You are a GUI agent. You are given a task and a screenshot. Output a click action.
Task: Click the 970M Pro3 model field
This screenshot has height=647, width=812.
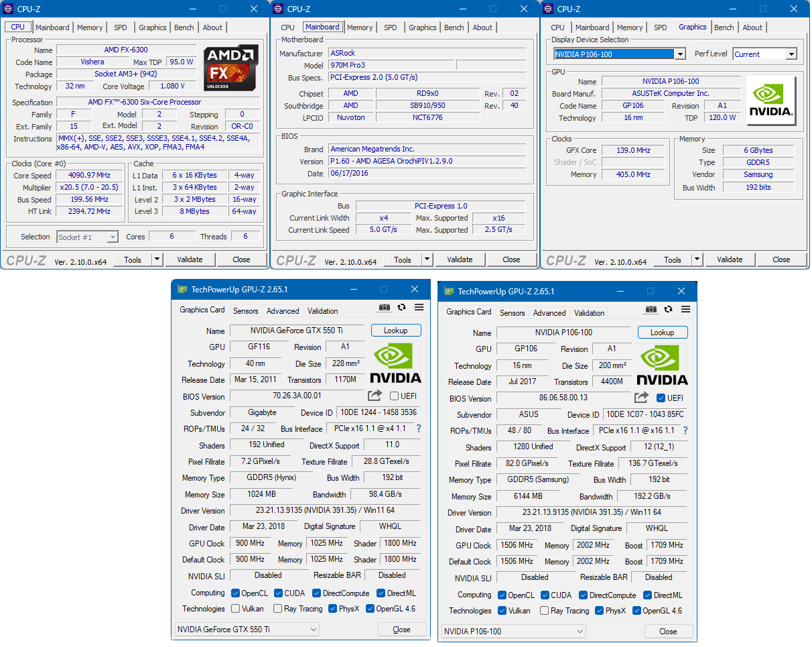click(391, 66)
